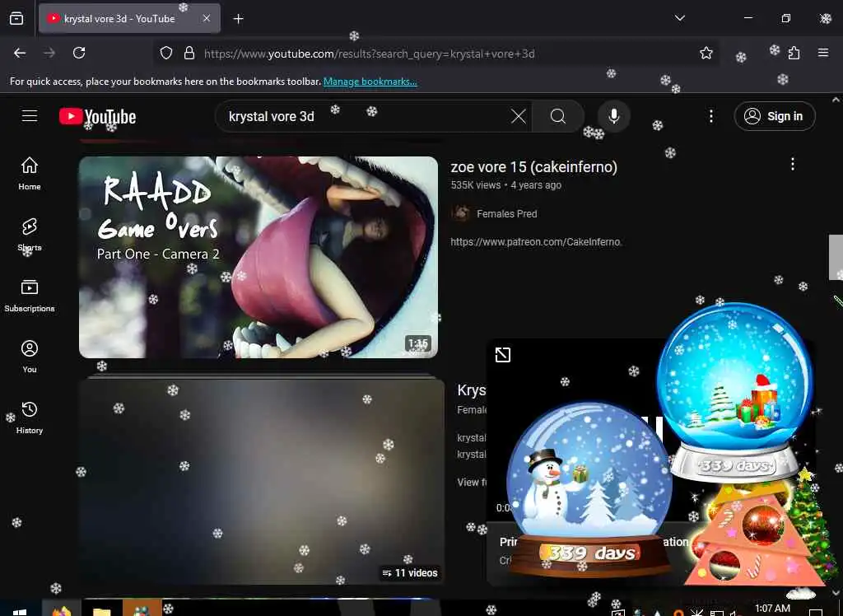Open History in the sidebar
843x616 pixels.
click(x=30, y=417)
